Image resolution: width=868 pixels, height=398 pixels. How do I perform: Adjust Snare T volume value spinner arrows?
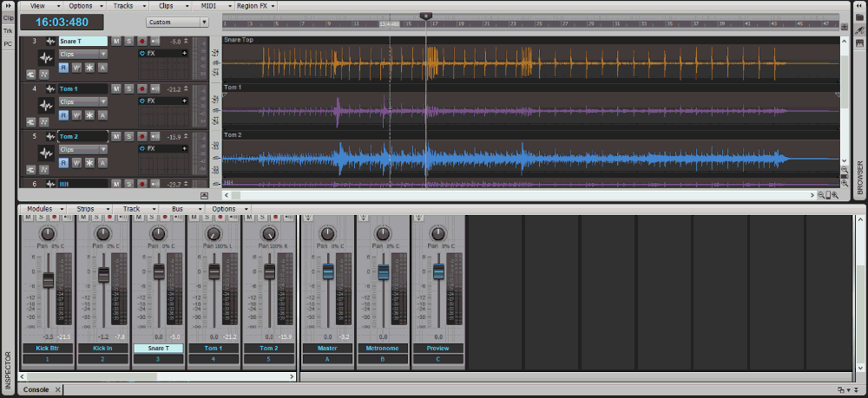pos(186,42)
